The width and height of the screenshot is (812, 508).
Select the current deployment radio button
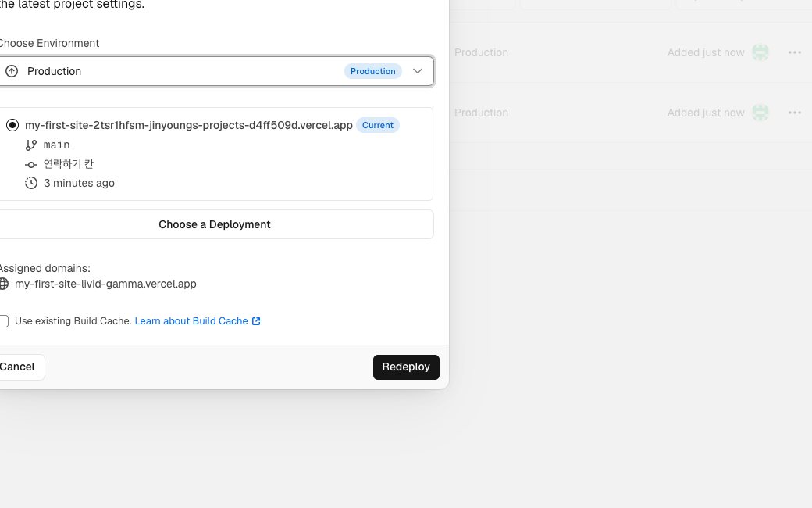tap(12, 125)
